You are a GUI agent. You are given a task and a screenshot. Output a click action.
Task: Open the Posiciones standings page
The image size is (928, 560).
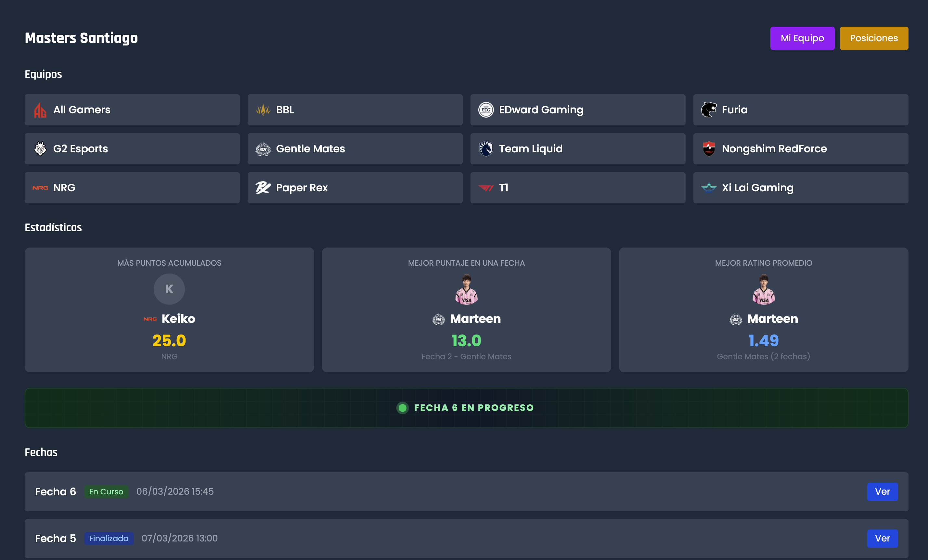tap(873, 38)
